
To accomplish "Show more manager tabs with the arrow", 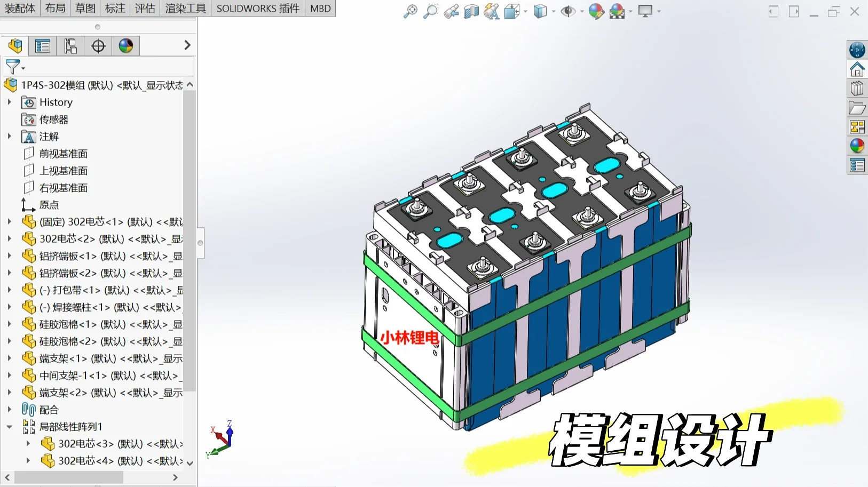I will pos(187,45).
